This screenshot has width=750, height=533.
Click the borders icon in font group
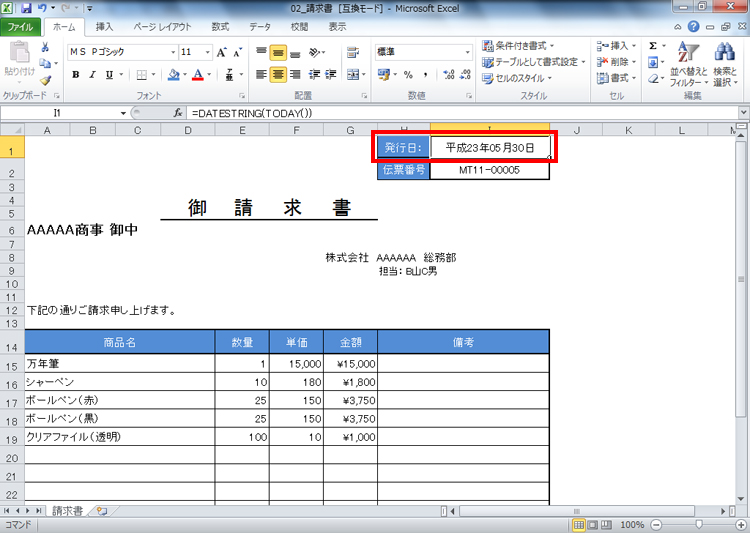click(141, 75)
